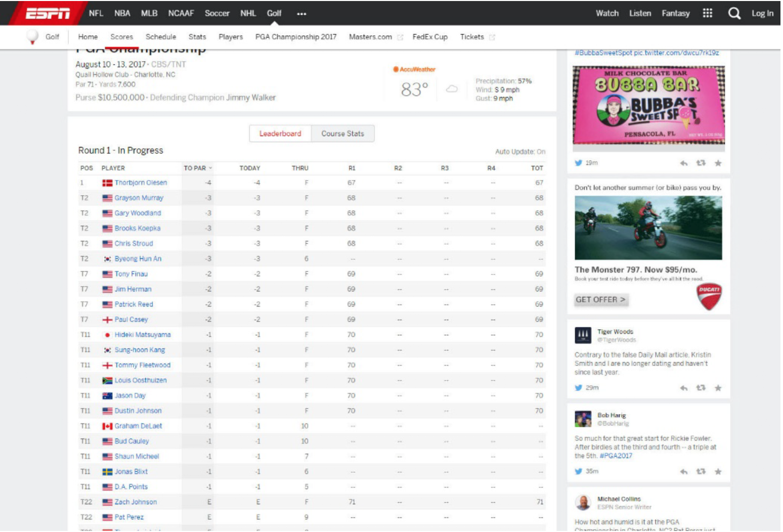Viewport: 783px width, 532px height.
Task: Open Hideki Matsuyama player page
Action: pyautogui.click(x=143, y=335)
